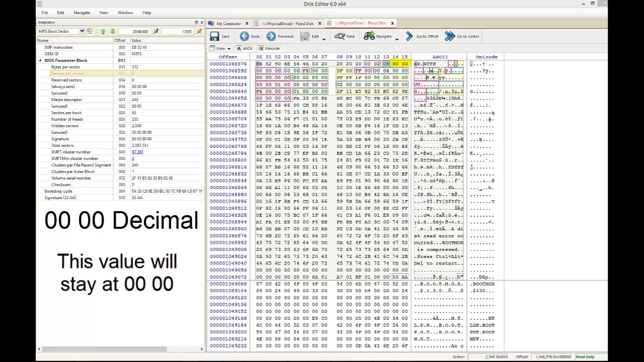
Task: Collapse the BIOS Parameter Block node
Action: pyautogui.click(x=40, y=60)
